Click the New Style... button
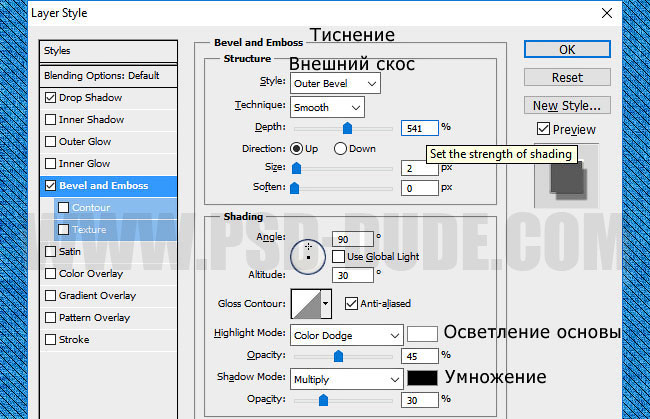The height and width of the screenshot is (419, 650). pos(567,105)
